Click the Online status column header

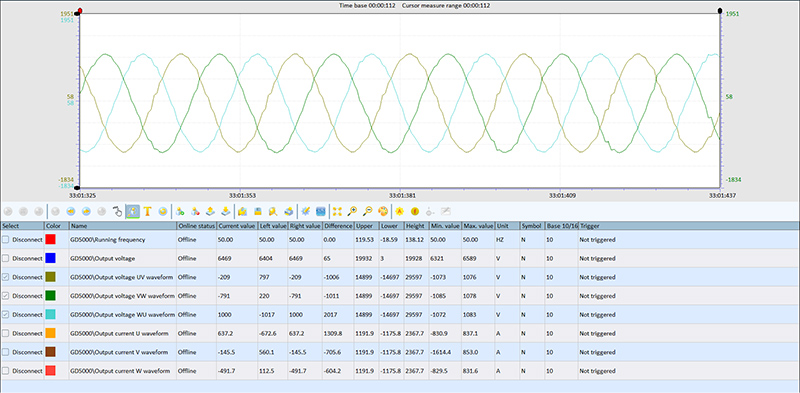tap(196, 226)
